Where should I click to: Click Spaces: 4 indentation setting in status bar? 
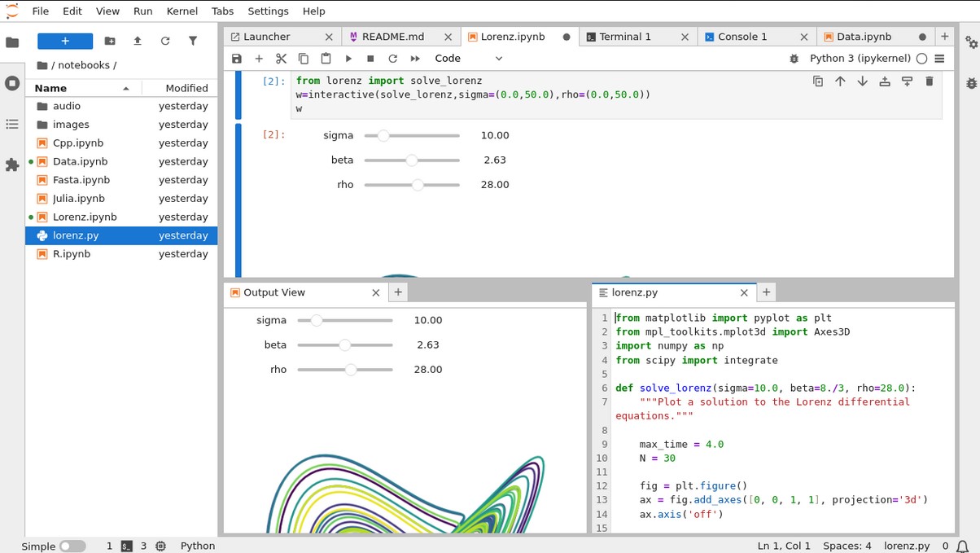(x=847, y=546)
